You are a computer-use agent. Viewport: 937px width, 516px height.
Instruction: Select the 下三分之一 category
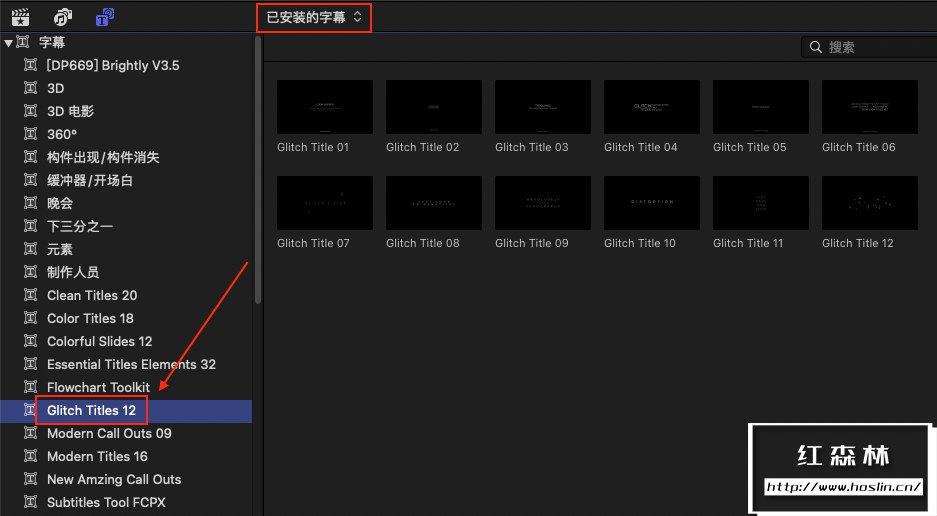coord(79,226)
